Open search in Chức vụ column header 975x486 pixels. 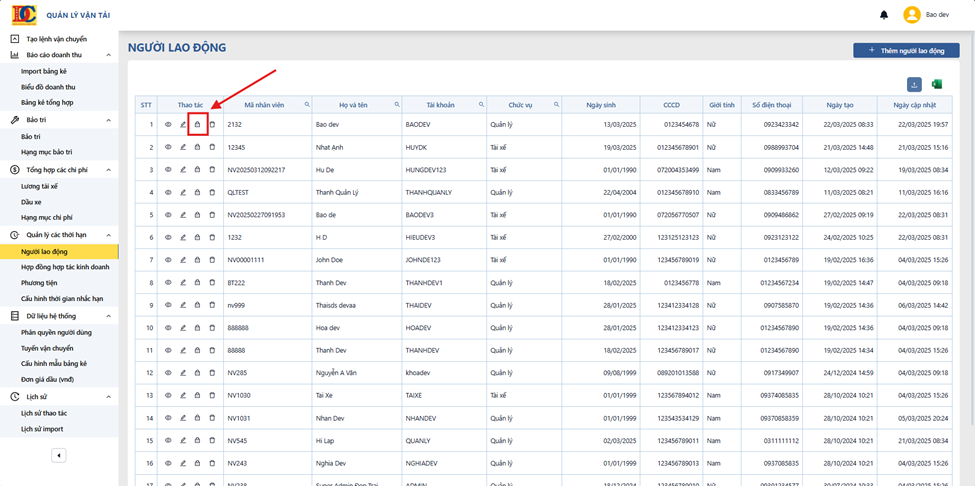tap(556, 104)
